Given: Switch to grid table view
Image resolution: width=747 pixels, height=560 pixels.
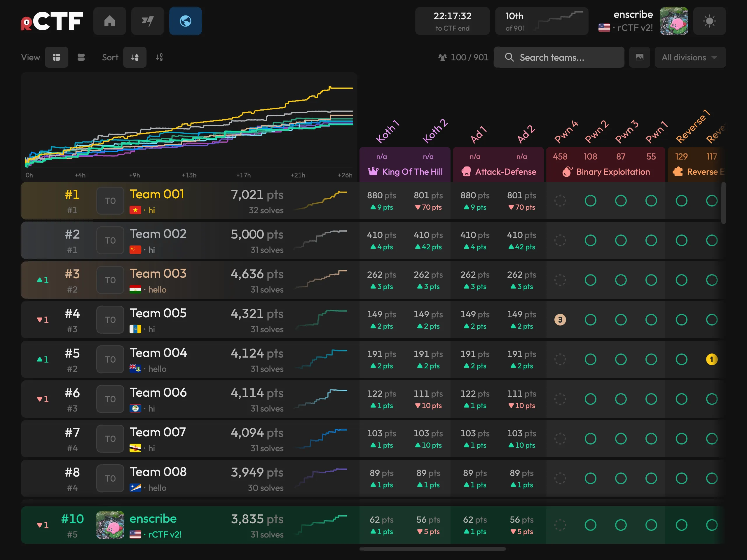Looking at the screenshot, I should pyautogui.click(x=56, y=57).
